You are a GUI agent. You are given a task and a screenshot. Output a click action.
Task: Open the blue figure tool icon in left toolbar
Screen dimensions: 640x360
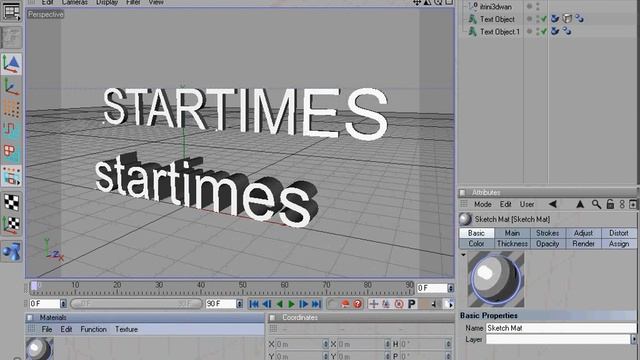11,251
